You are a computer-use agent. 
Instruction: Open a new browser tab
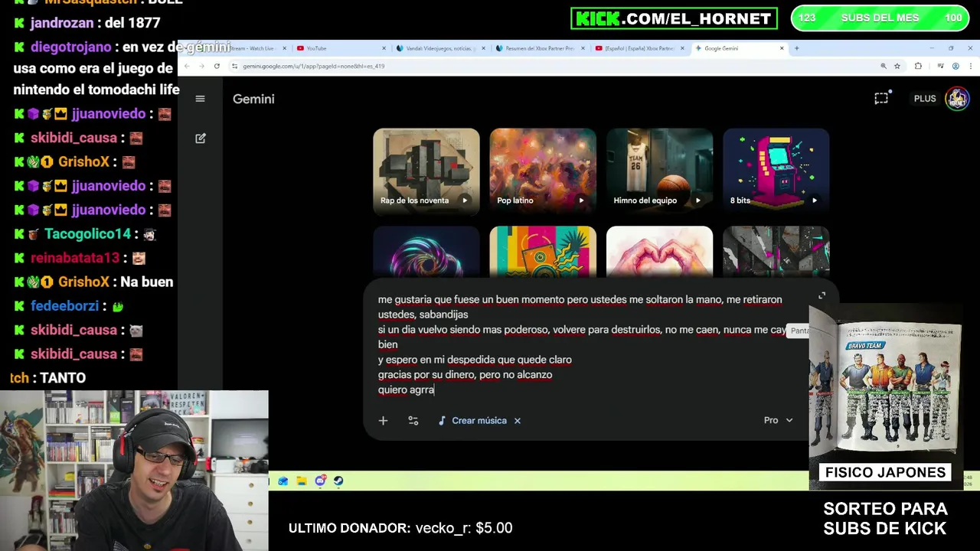click(x=797, y=48)
